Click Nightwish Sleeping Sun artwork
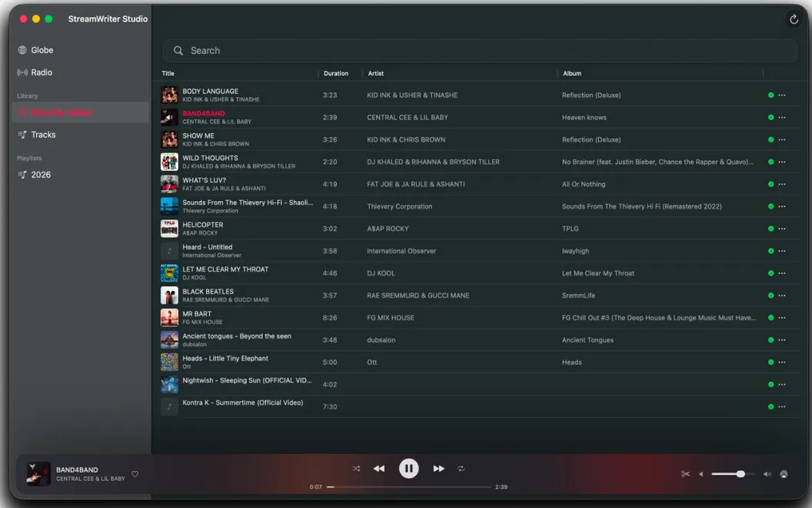 click(x=169, y=385)
